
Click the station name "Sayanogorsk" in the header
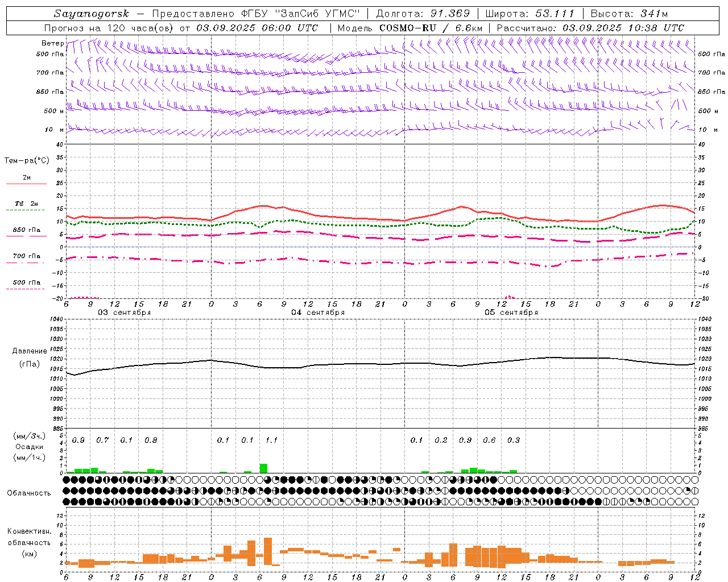coord(92,14)
